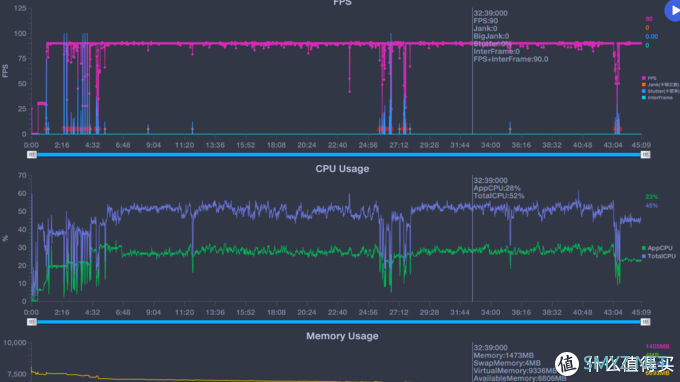
Task: Click the FPS+InterFrame:90.0 tooltip line
Action: pyautogui.click(x=511, y=59)
